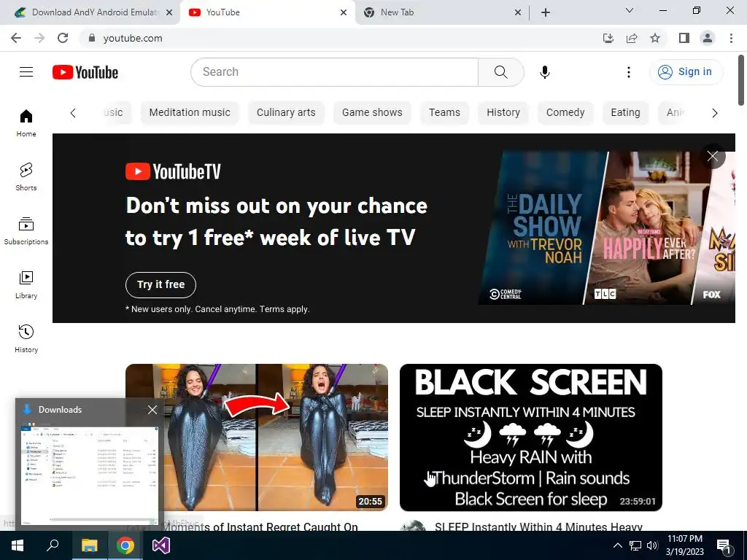This screenshot has width=747, height=560.
Task: Click the YouTube search field
Action: [334, 72]
